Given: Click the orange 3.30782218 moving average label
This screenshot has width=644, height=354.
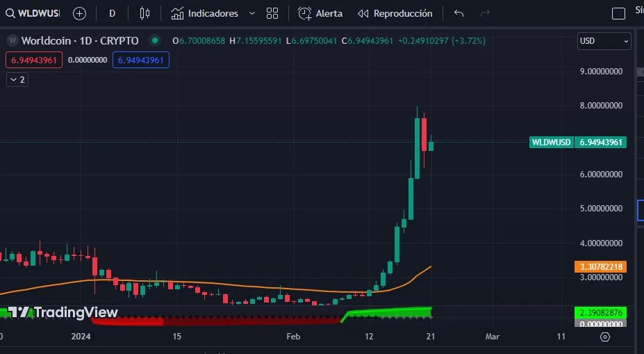Looking at the screenshot, I should pyautogui.click(x=600, y=267).
